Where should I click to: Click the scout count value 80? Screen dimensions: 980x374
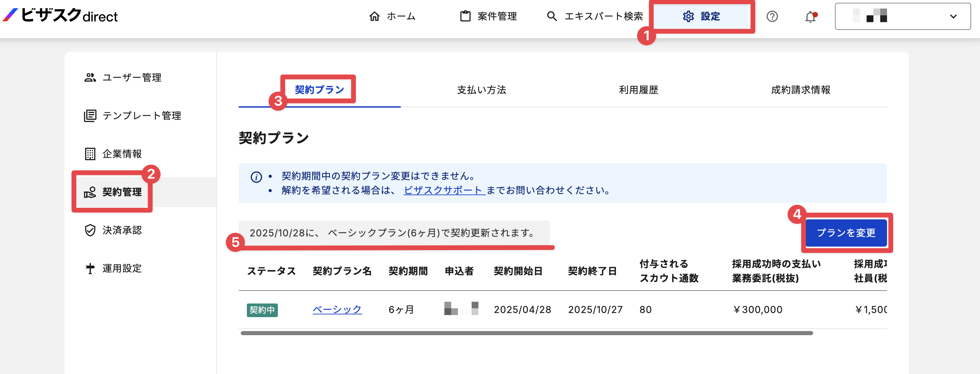646,310
